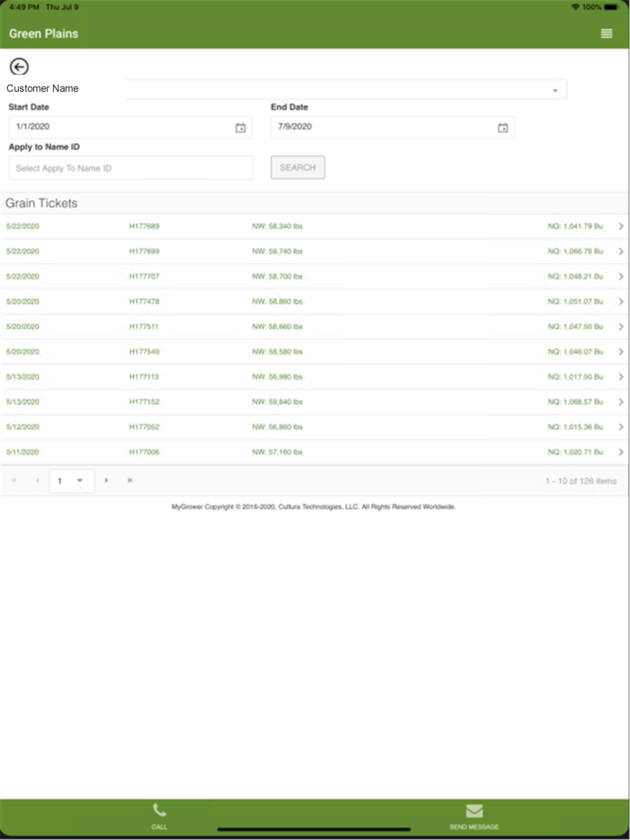
Task: Open details chevron for ticket H177006
Action: 621,452
